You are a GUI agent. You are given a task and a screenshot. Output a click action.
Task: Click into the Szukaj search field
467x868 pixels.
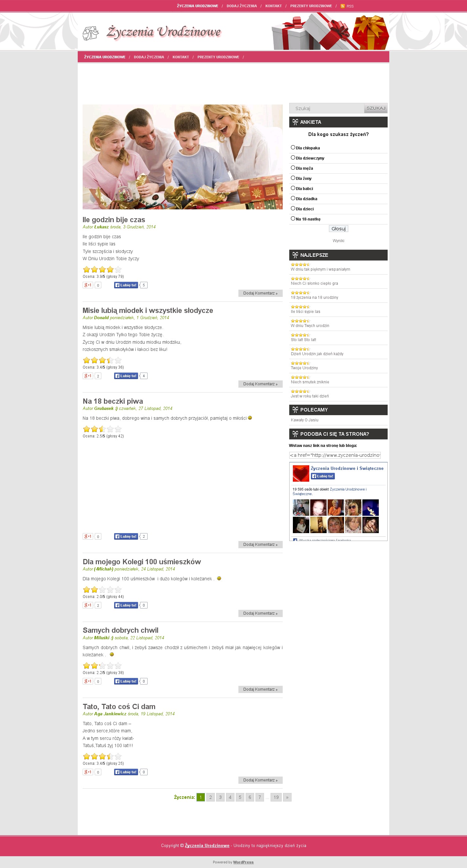[x=327, y=108]
